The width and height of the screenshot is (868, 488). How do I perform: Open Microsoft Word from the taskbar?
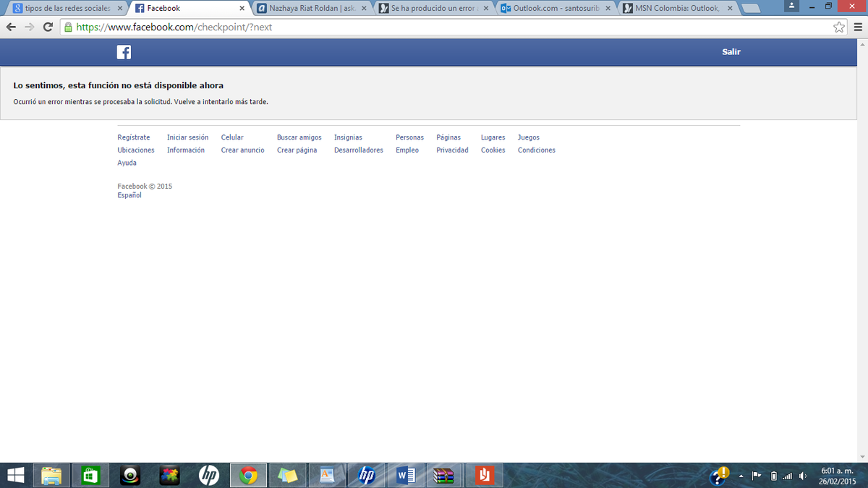tap(407, 475)
